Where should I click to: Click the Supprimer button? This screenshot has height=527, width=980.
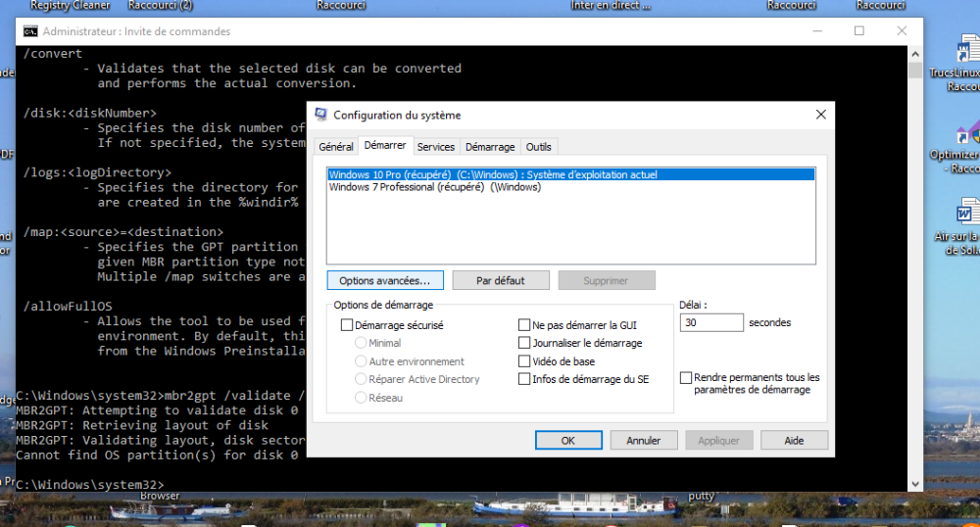[607, 280]
